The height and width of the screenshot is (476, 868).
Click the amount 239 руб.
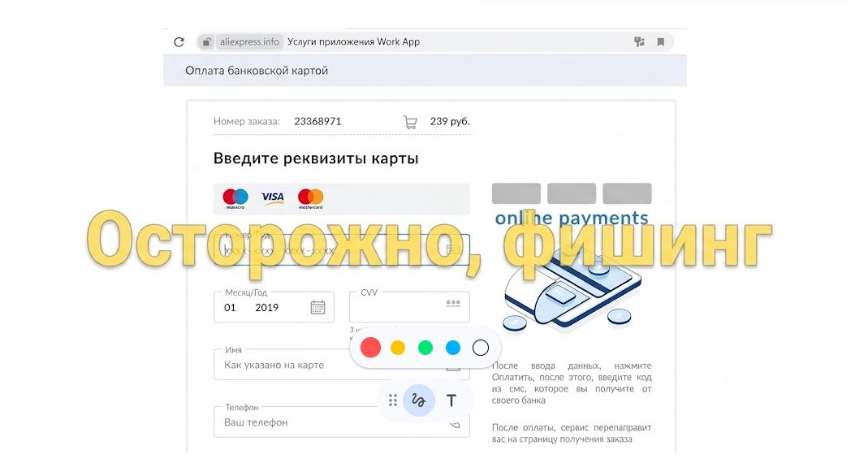click(x=450, y=121)
